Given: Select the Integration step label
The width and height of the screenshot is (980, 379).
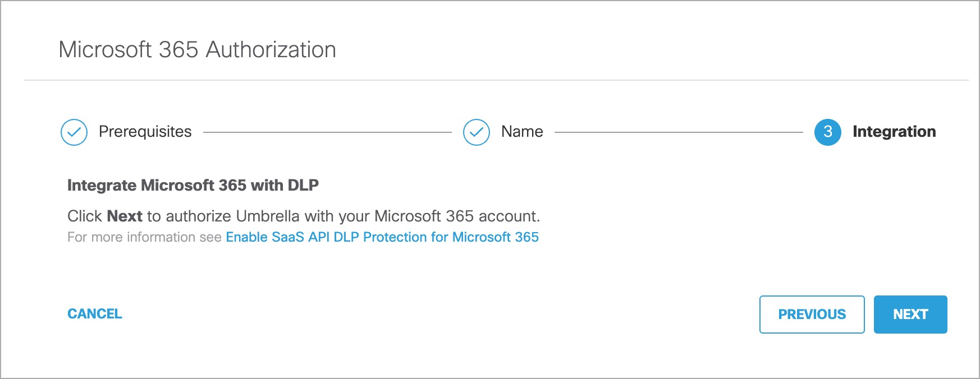Looking at the screenshot, I should [x=894, y=132].
